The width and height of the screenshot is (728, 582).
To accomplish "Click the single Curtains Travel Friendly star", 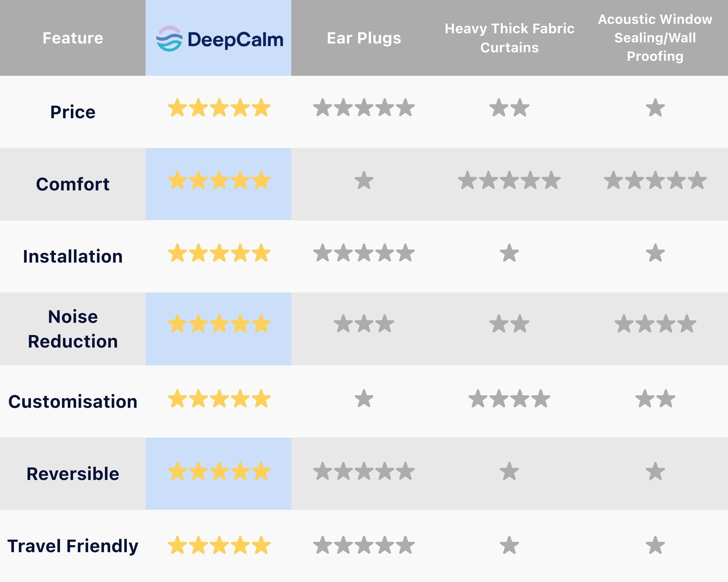I will (x=509, y=545).
